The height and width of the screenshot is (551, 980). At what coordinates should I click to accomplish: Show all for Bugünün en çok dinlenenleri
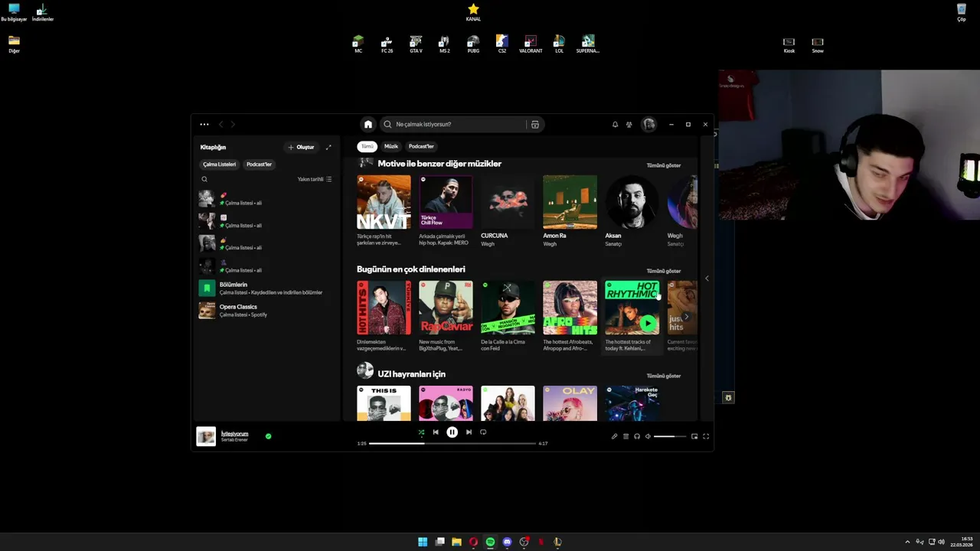click(664, 271)
